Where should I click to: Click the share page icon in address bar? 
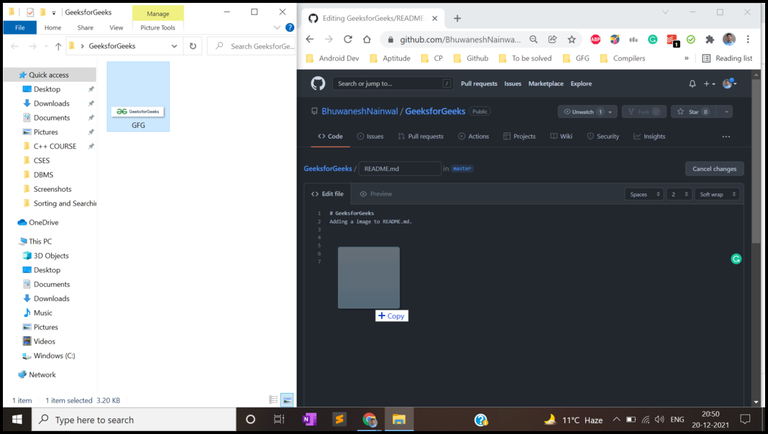click(x=552, y=39)
